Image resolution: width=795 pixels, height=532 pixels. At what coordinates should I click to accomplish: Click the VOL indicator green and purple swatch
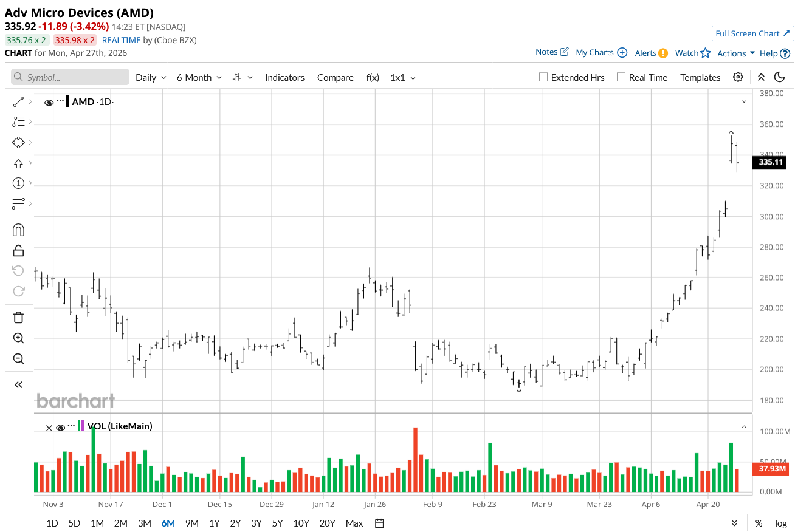(81, 426)
